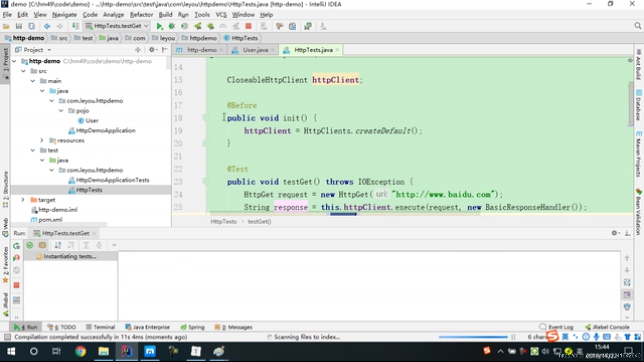Open the Terminal tool window
The height and width of the screenshot is (362, 644).
pyautogui.click(x=101, y=327)
